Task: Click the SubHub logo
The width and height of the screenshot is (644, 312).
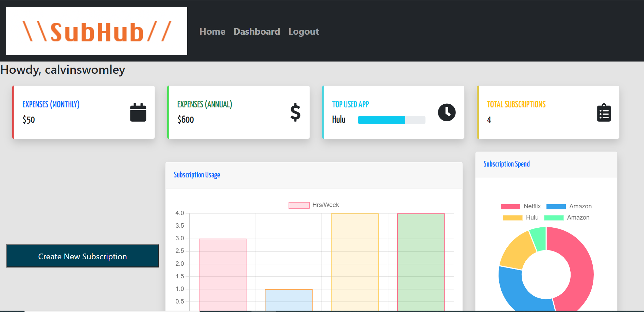Action: [96, 31]
